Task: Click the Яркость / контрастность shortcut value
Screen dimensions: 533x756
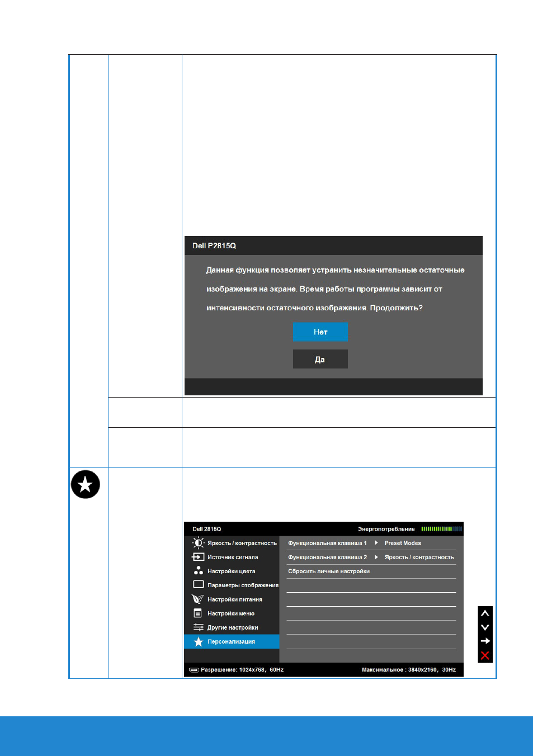Action: [x=419, y=557]
